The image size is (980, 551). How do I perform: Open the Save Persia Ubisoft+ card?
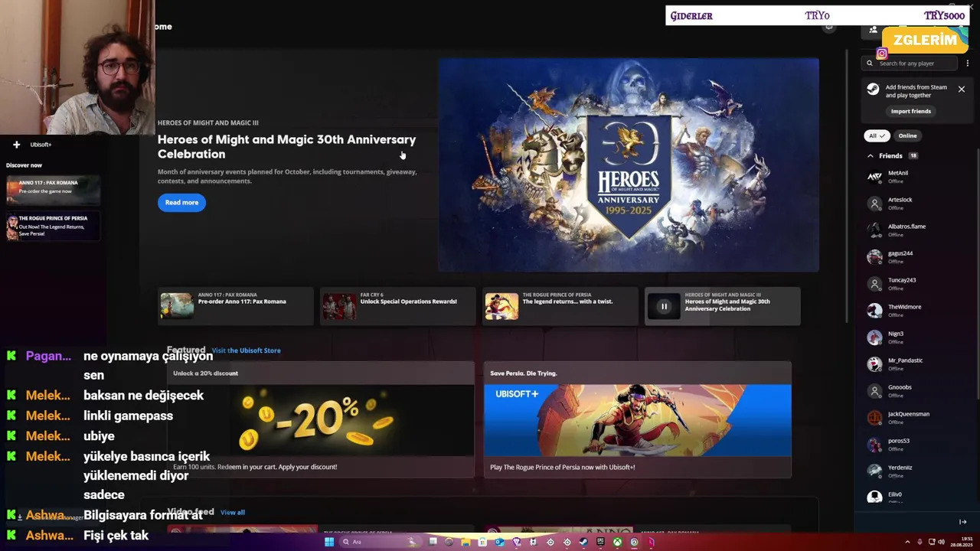point(637,420)
